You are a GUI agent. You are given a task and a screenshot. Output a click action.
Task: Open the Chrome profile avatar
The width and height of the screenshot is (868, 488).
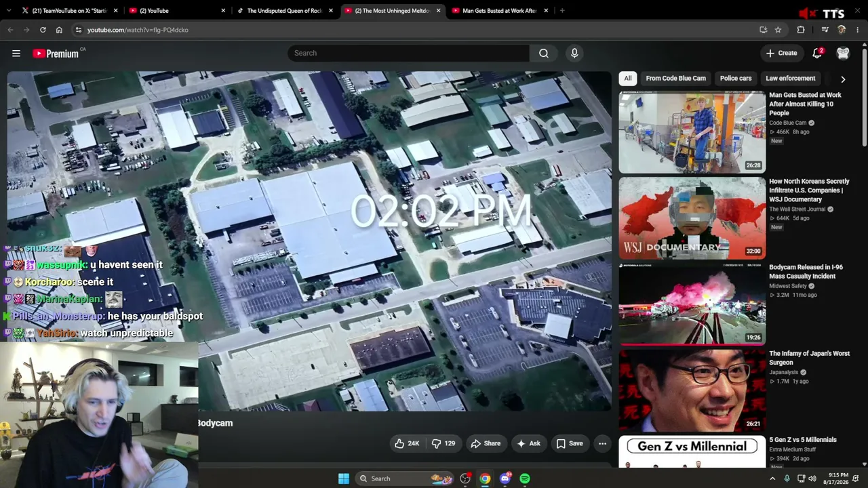pos(842,30)
